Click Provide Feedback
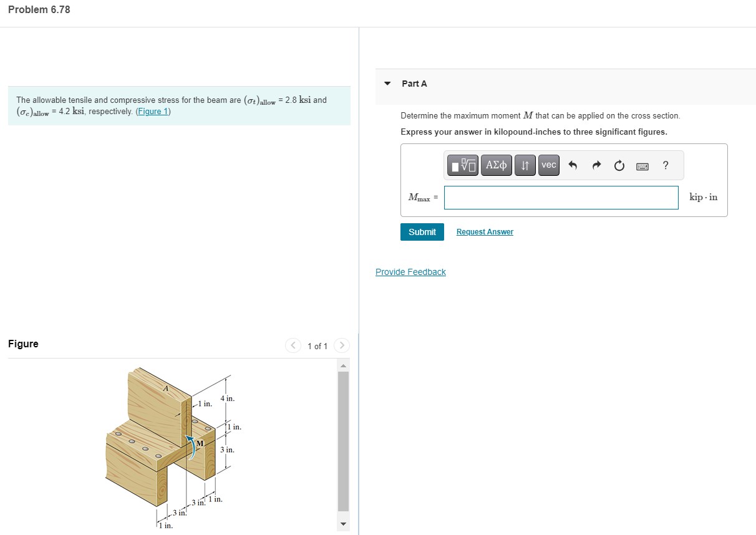Screen dimensions: 756x535 (410, 271)
